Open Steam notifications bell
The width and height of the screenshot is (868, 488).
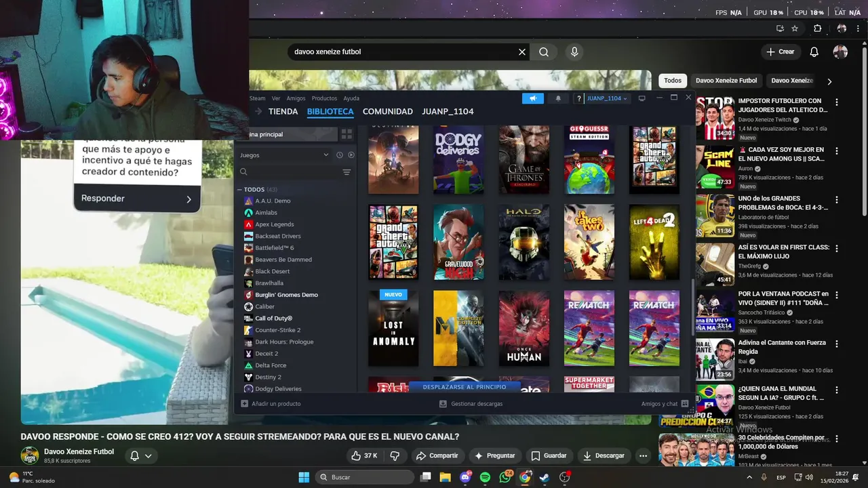pos(558,98)
